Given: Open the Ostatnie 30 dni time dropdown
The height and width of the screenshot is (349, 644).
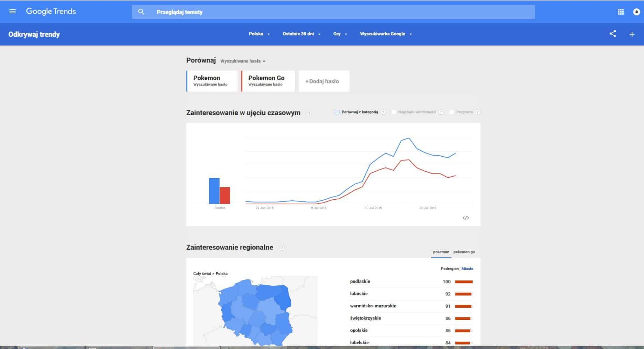Looking at the screenshot, I should 301,34.
